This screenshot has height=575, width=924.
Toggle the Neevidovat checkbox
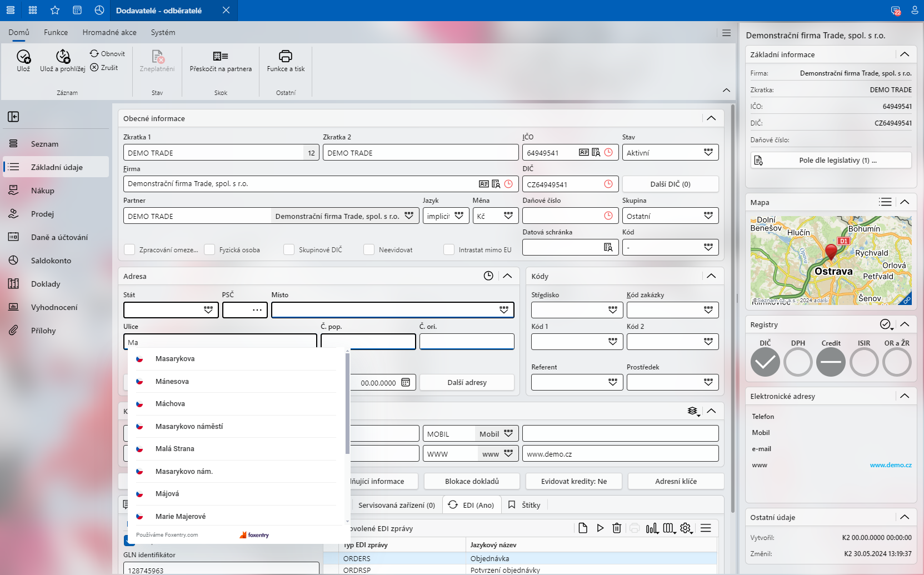click(x=369, y=250)
